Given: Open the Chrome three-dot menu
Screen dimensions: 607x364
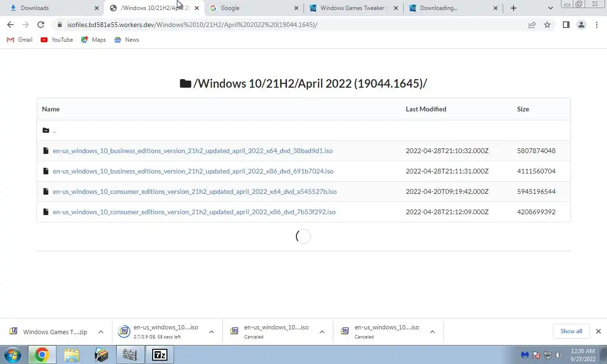Looking at the screenshot, I should pyautogui.click(x=597, y=25).
